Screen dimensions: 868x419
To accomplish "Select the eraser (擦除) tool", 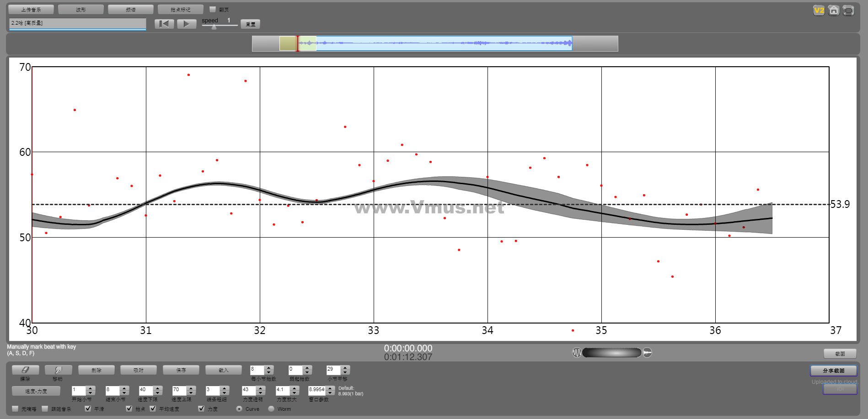I will [x=25, y=370].
